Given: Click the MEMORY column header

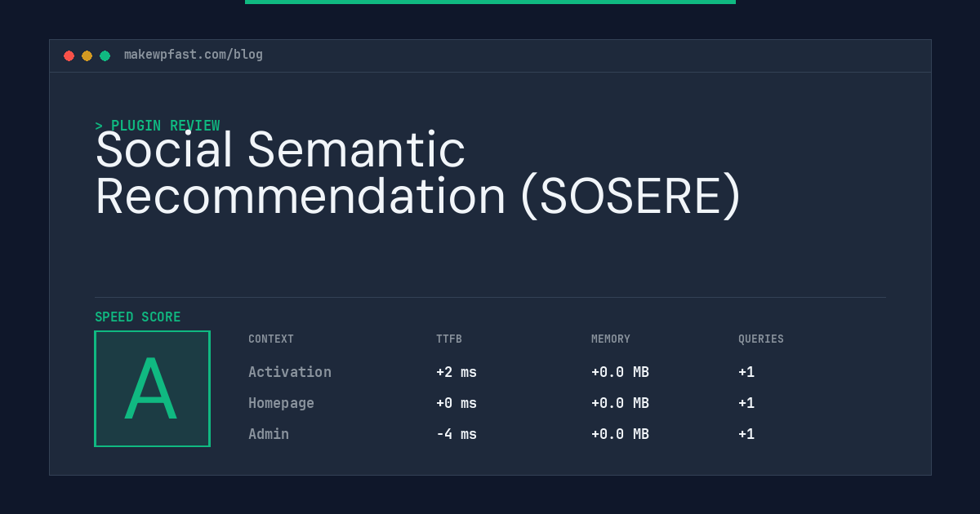Looking at the screenshot, I should pyautogui.click(x=611, y=339).
